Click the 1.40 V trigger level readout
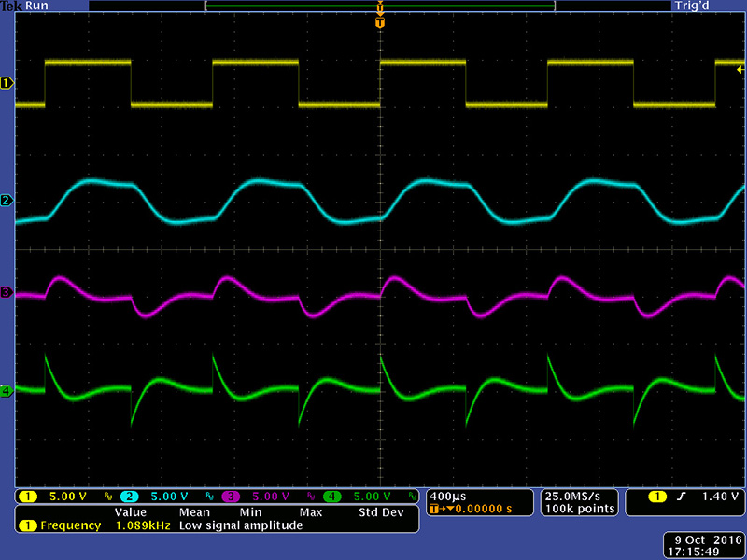The width and height of the screenshot is (747, 560). pyautogui.click(x=720, y=497)
